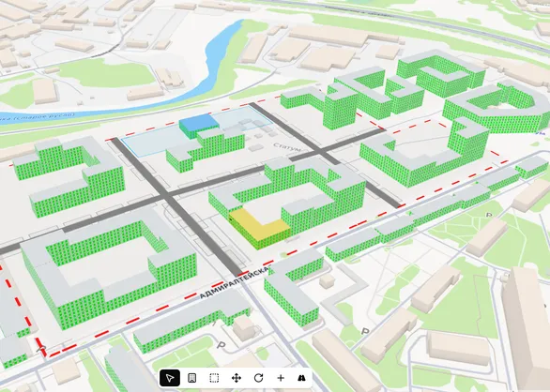
Task: Click the АДМИРАЛТЕЙСКАЯ street label
Action: (235, 283)
